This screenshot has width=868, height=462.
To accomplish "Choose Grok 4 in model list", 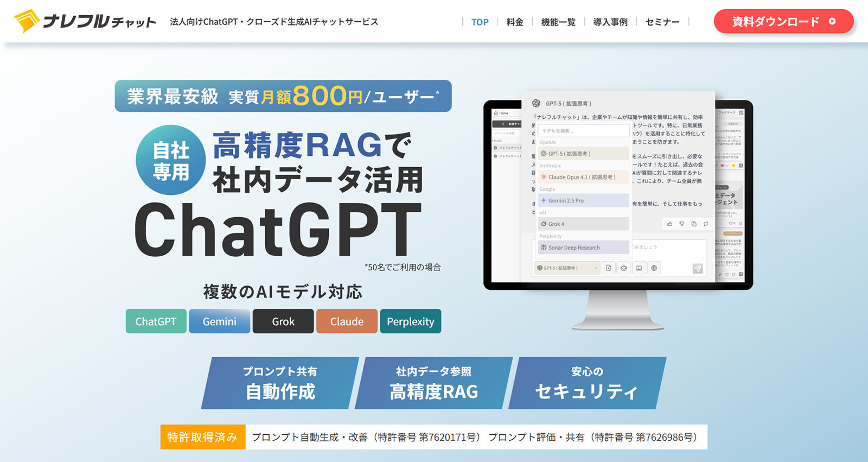I will tap(584, 224).
